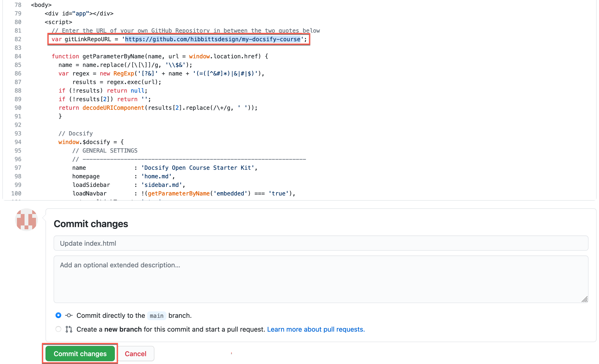Click Learn more about pull requests link
This screenshot has height=364, width=599.
pyautogui.click(x=315, y=329)
